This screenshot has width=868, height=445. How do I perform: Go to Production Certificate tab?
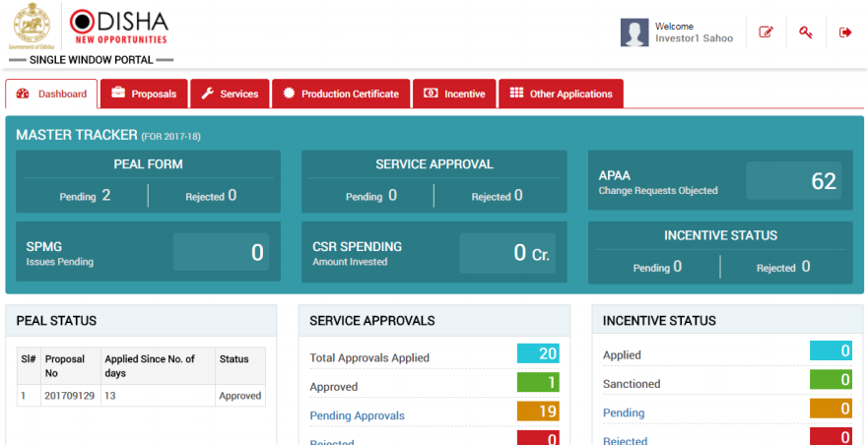point(340,95)
